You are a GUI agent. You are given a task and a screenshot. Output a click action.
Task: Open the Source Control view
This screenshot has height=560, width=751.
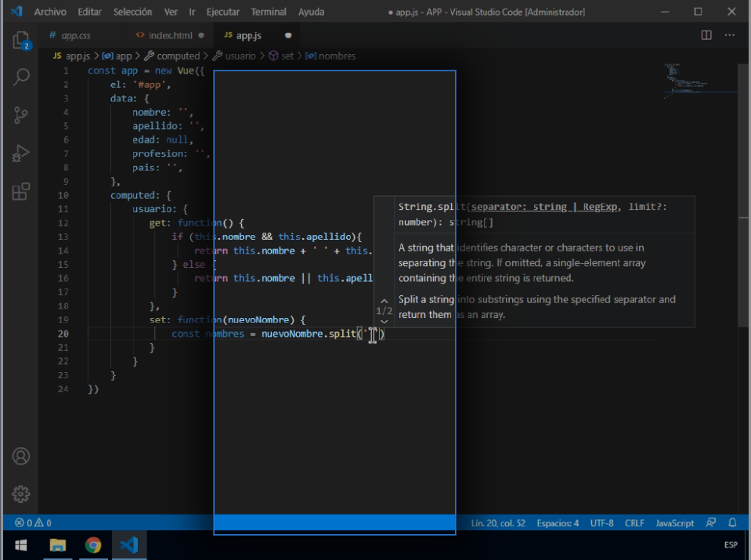[x=21, y=115]
